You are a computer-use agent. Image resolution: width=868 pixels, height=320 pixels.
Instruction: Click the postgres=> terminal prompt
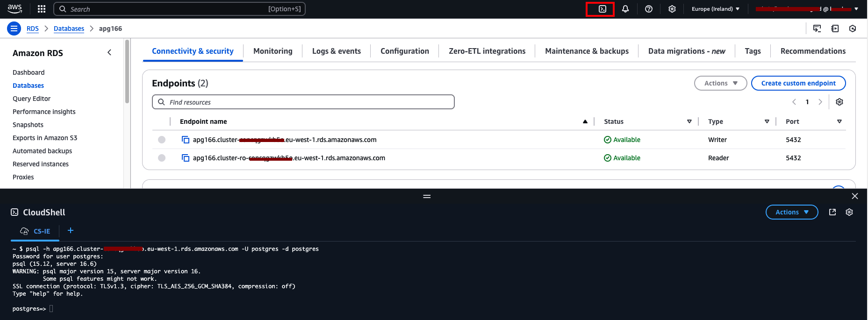pos(29,309)
